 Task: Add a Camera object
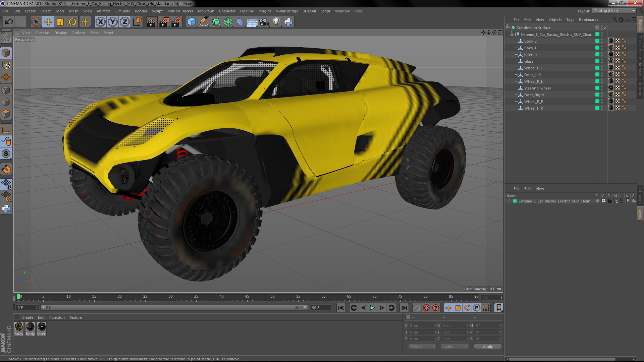[264, 22]
